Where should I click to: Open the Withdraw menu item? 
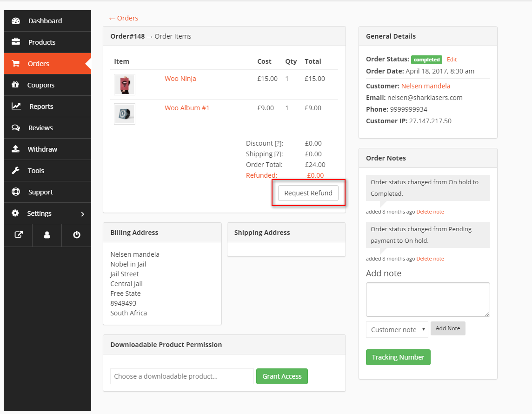point(47,149)
